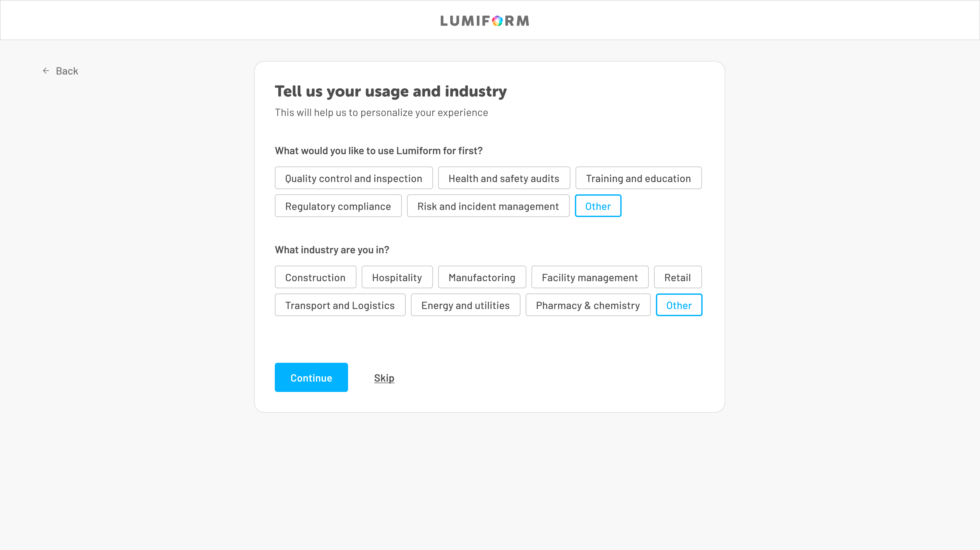Select the Hospitality industry
Viewport: 980px width, 550px height.
[x=397, y=277]
